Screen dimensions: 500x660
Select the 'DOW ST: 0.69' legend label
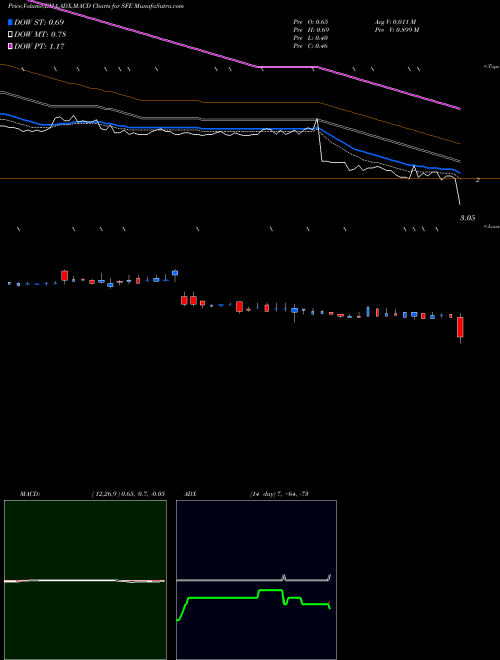[x=39, y=22]
